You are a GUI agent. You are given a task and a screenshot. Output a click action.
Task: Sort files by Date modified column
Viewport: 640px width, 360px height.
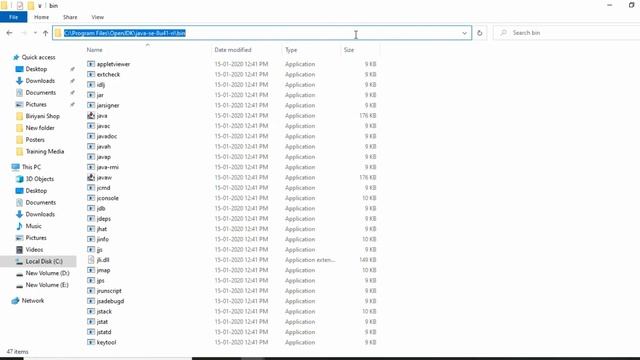233,50
